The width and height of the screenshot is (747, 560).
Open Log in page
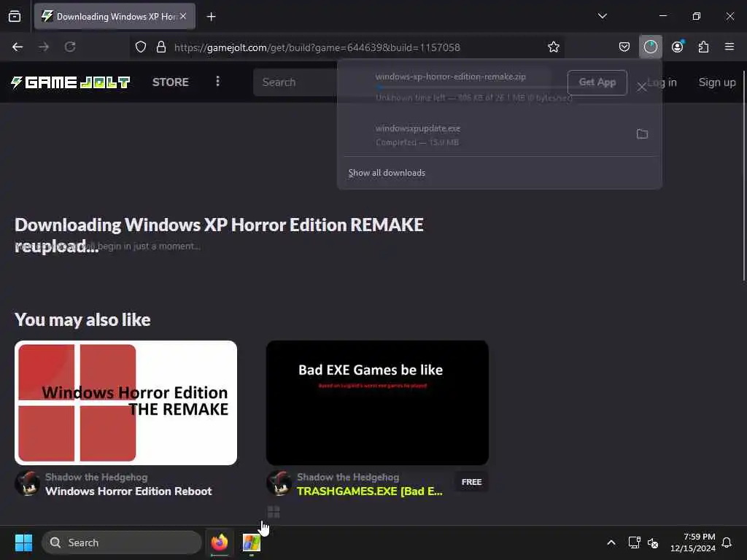pyautogui.click(x=662, y=82)
